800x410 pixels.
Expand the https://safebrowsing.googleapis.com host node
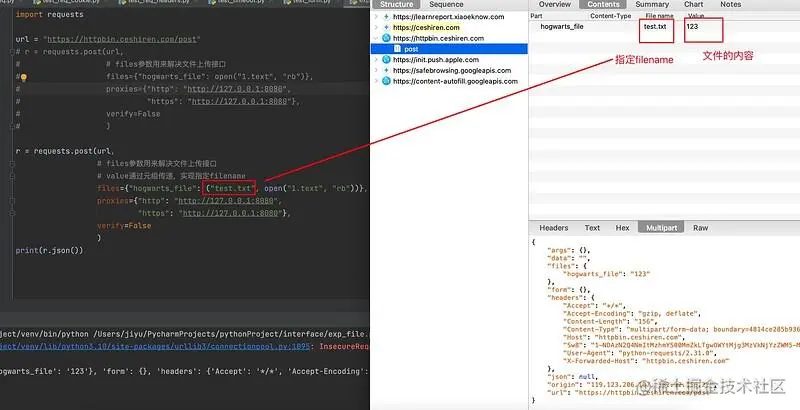(x=376, y=70)
